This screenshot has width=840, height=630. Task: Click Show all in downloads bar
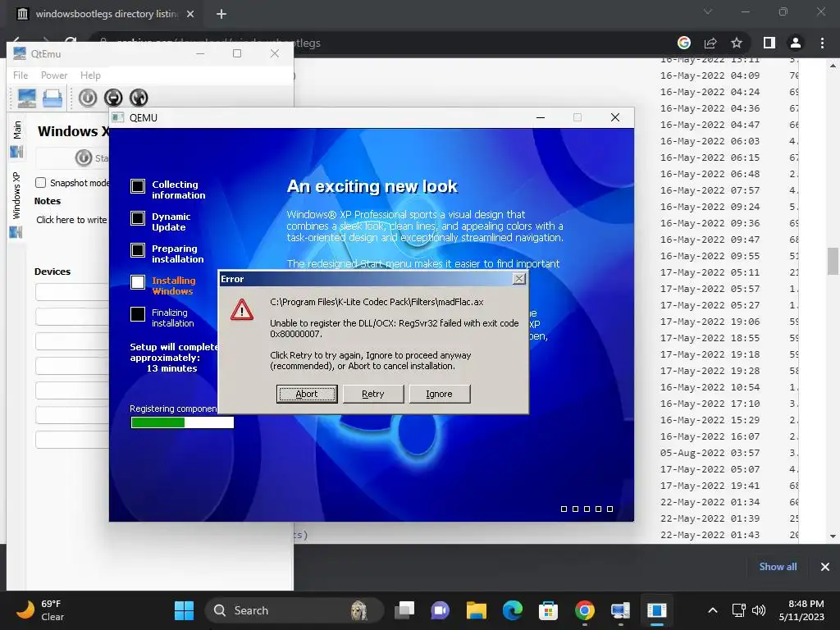click(778, 566)
